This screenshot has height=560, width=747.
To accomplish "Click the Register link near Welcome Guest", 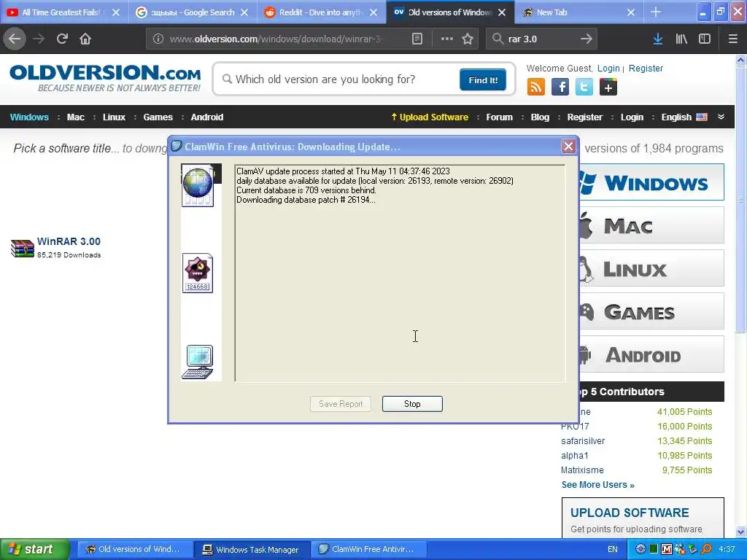I will (x=646, y=68).
